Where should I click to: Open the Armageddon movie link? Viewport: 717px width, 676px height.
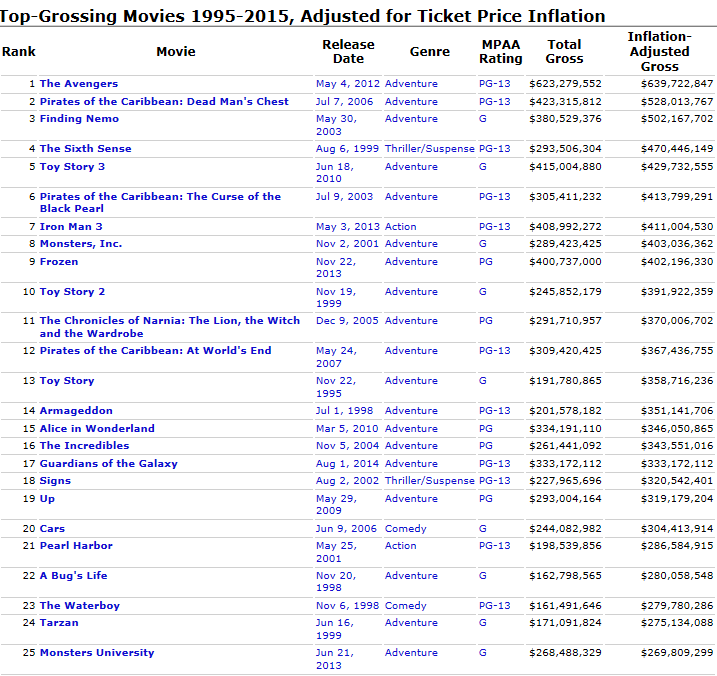click(76, 411)
